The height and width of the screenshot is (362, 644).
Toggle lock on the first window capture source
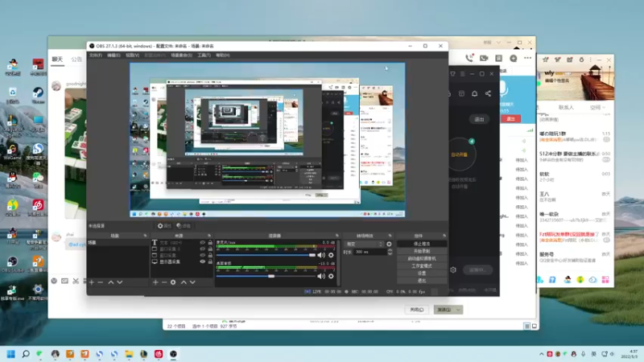pyautogui.click(x=210, y=249)
